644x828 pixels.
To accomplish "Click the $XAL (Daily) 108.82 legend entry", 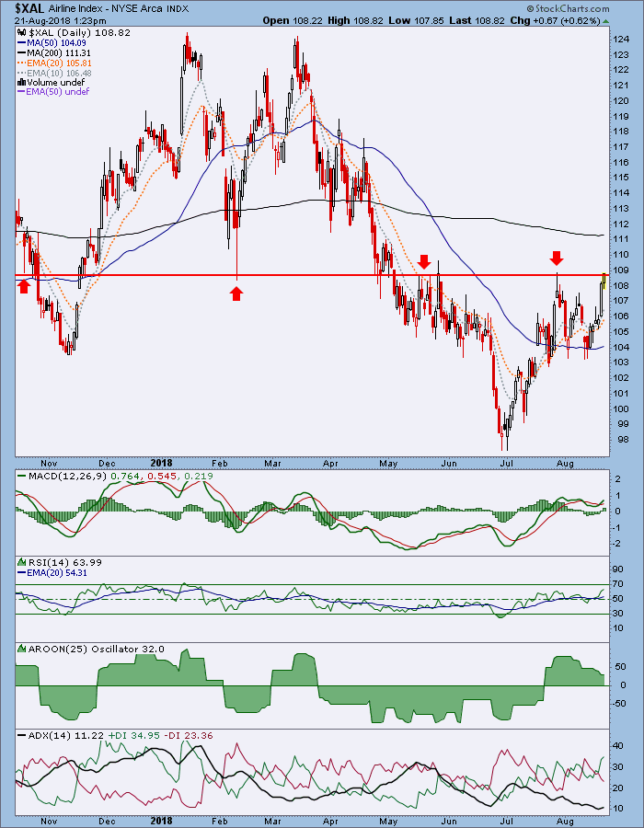I will click(x=78, y=33).
